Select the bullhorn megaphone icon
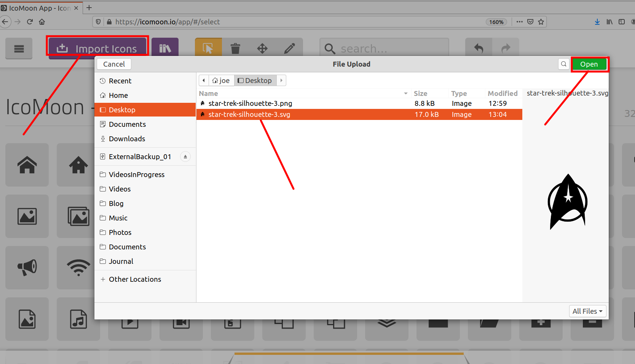Viewport: 635px width, 364px height. pyautogui.click(x=27, y=268)
